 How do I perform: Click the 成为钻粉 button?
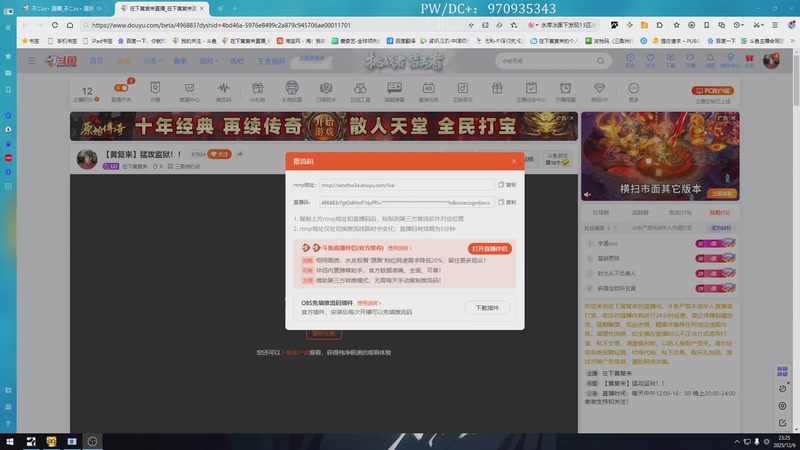point(720,228)
